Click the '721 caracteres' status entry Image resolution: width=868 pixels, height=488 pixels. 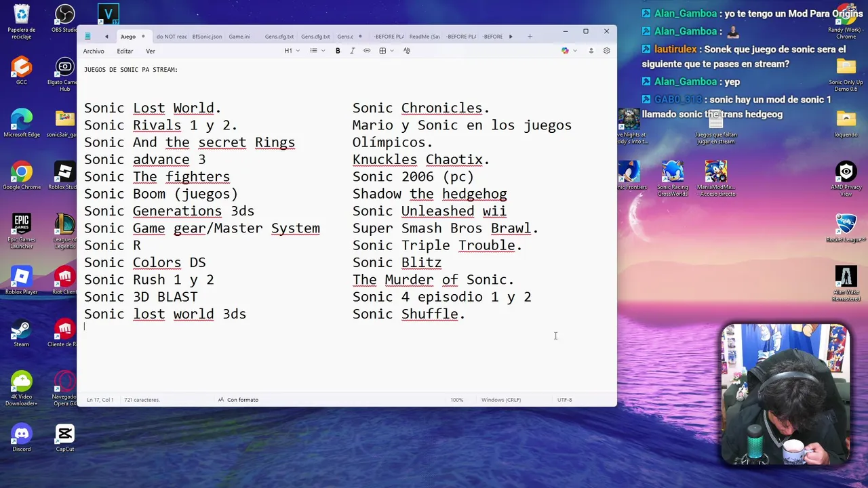click(x=142, y=400)
